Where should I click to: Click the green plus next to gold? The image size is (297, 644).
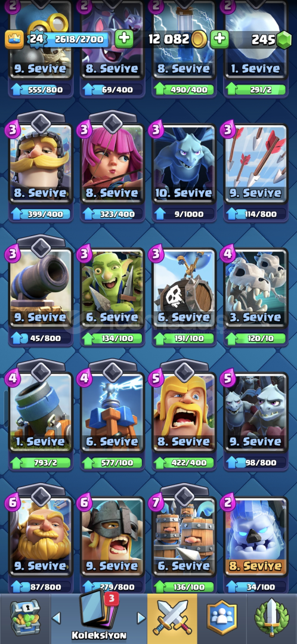pyautogui.click(x=220, y=39)
